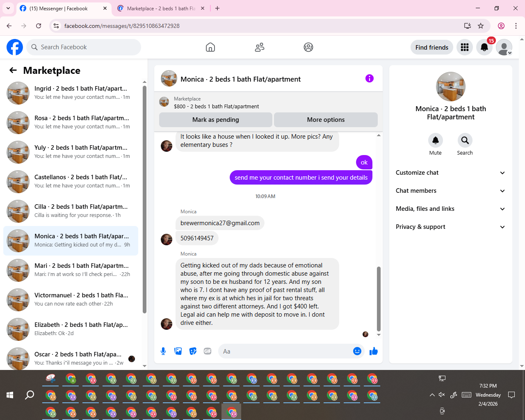Click Mark as pending button
This screenshot has height=420, width=525.
(x=216, y=120)
